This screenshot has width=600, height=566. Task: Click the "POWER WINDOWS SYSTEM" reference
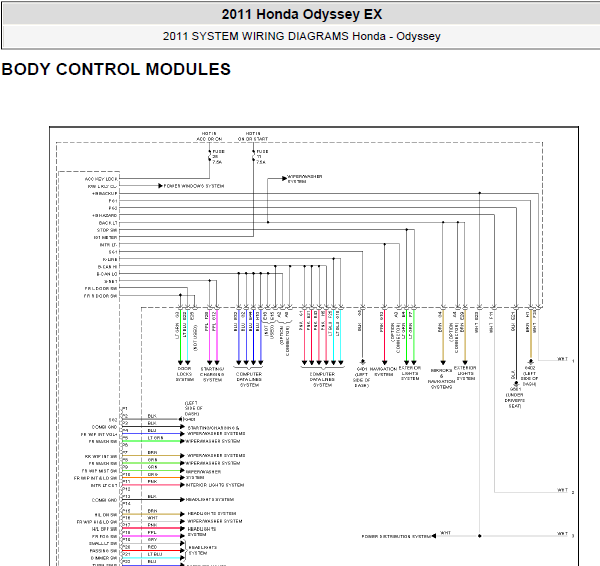[194, 186]
